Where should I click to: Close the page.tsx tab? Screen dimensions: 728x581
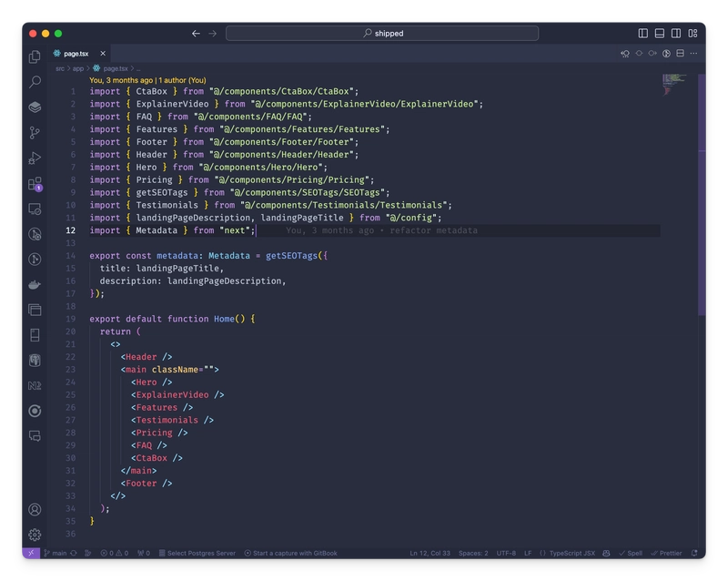pyautogui.click(x=103, y=54)
